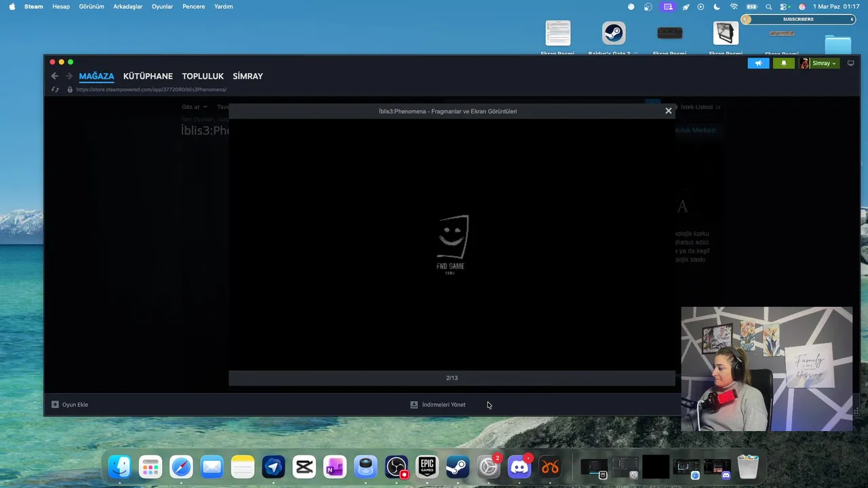This screenshot has height=488, width=868.
Task: Open the Arkadaşlar menu
Action: coord(127,7)
